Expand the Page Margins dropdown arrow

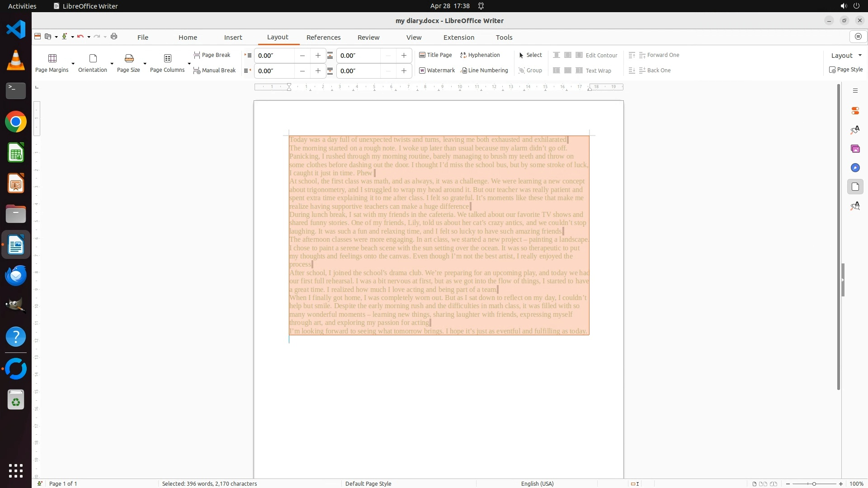73,63
